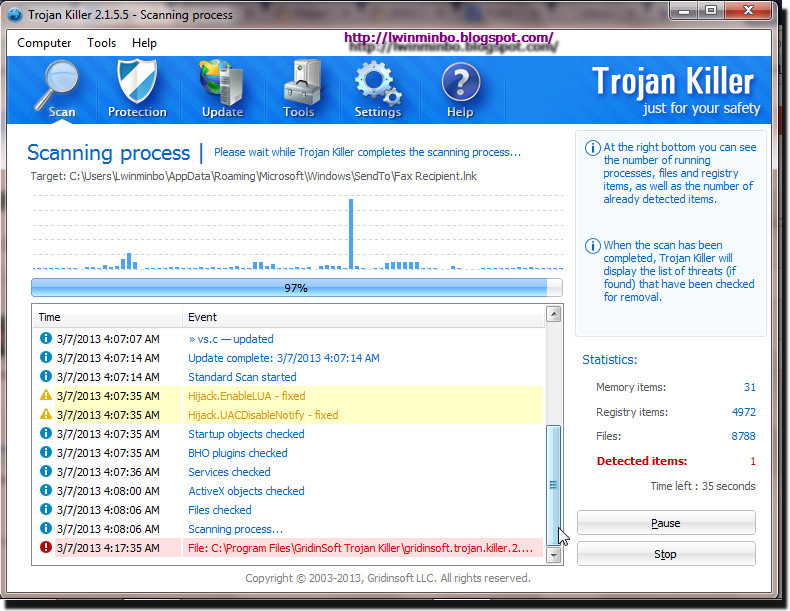
Task: Click info icon beside 'Files checked'
Action: 45,509
